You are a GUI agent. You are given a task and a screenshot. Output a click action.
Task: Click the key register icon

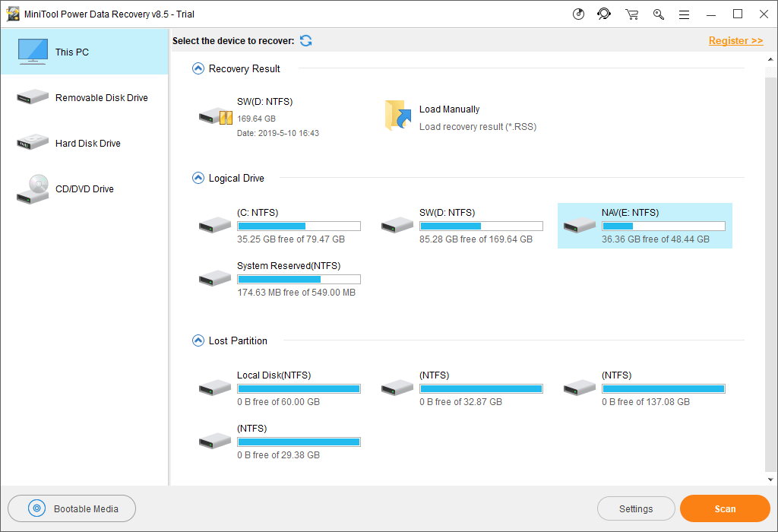click(x=658, y=14)
